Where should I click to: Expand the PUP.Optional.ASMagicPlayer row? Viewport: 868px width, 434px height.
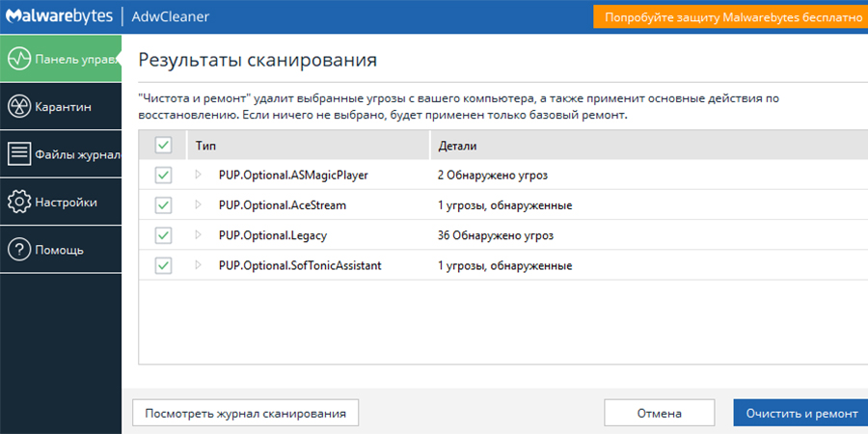(199, 175)
